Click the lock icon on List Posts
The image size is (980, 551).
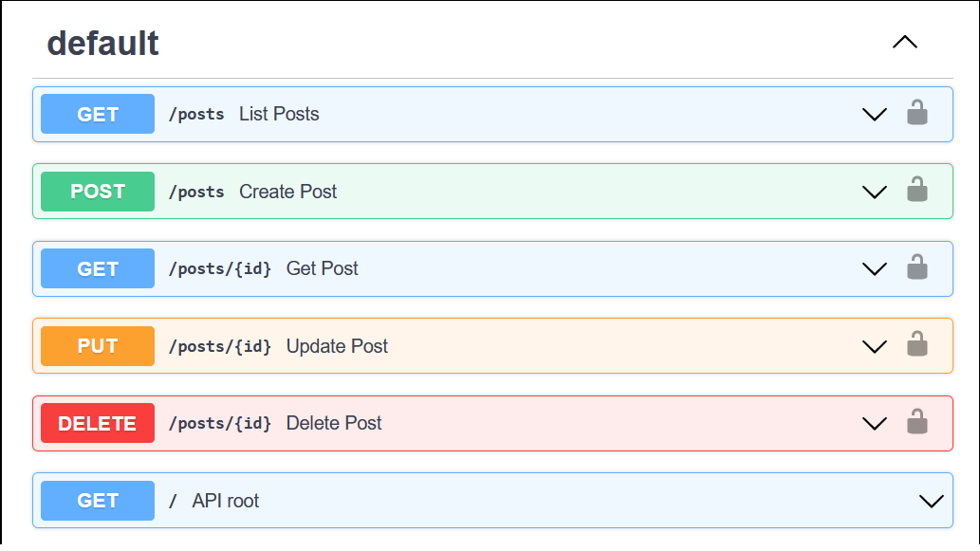pos(916,114)
